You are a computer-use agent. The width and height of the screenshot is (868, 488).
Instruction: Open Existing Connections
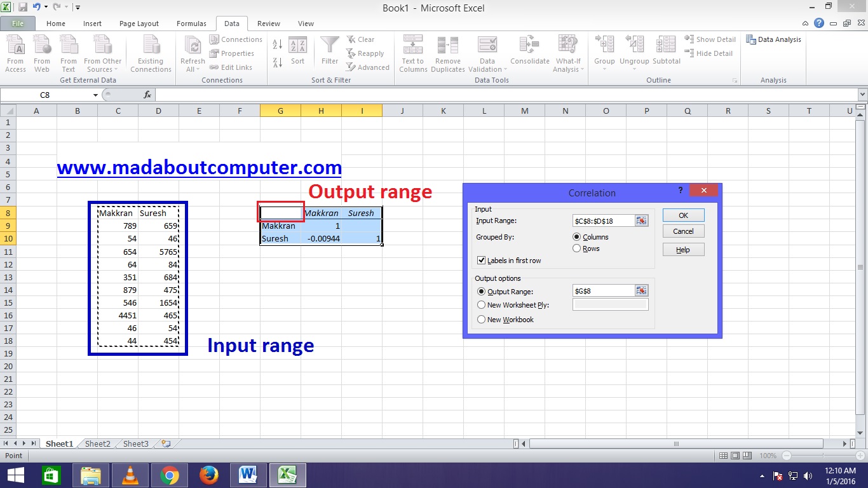coord(151,54)
